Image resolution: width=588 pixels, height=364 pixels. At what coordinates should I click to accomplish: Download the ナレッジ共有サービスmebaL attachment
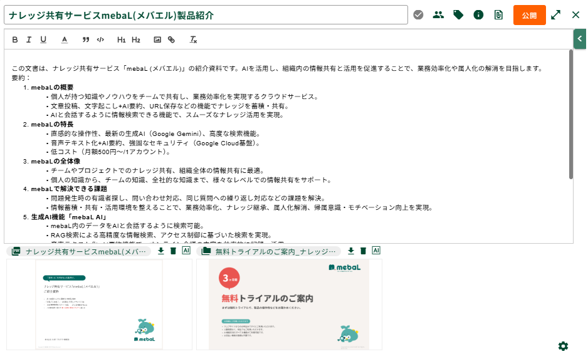pos(161,251)
